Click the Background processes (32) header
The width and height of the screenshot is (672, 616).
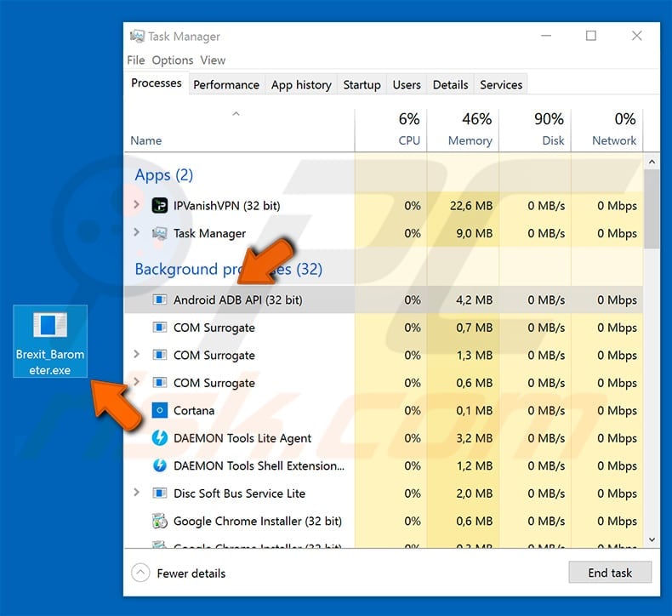pyautogui.click(x=229, y=269)
